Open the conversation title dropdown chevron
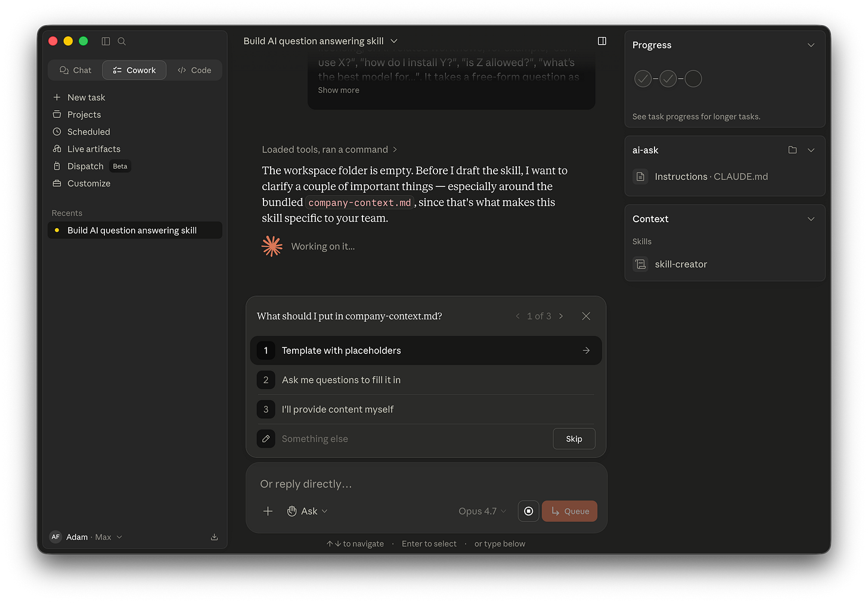Viewport: 868px width, 603px height. [394, 41]
